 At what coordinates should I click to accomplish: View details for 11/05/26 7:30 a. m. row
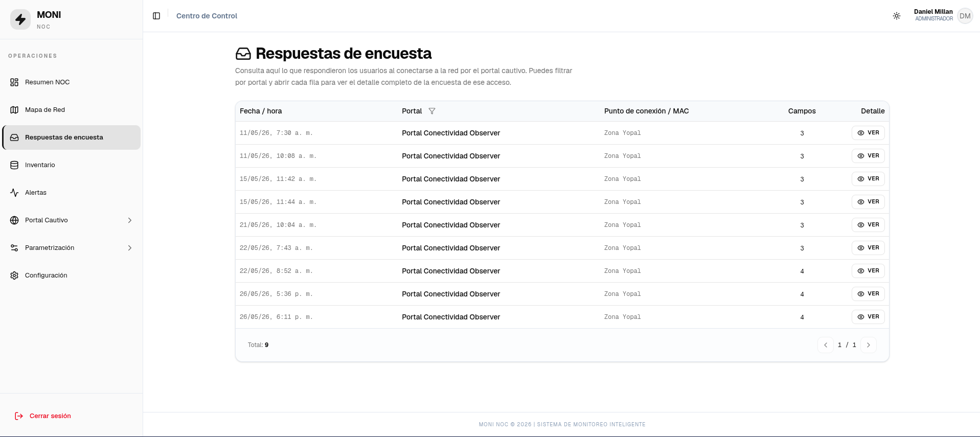(x=868, y=133)
